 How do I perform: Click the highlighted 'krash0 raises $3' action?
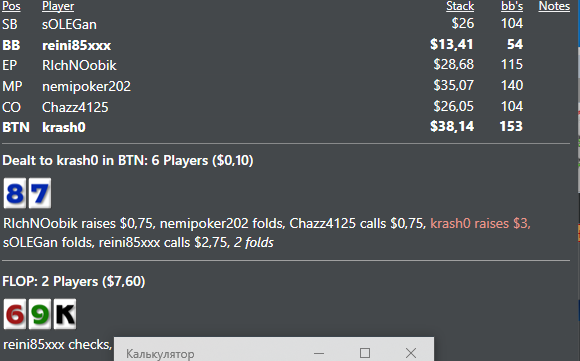480,223
